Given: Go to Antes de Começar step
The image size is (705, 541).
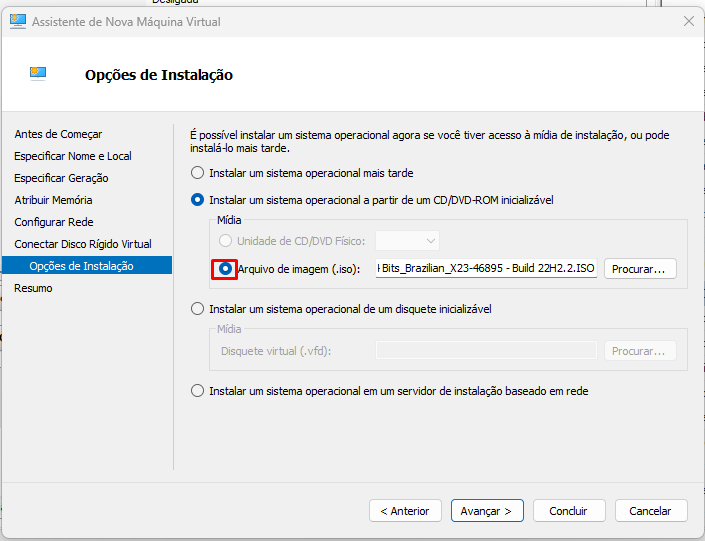Looking at the screenshot, I should click(58, 134).
